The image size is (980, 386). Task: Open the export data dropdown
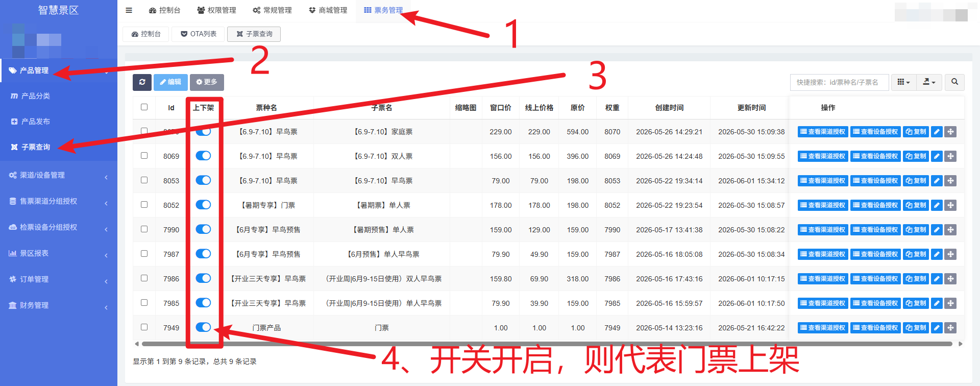(x=929, y=82)
